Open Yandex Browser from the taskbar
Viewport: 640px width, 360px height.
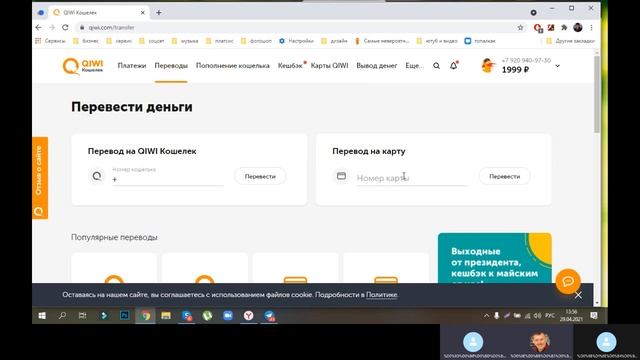[249, 316]
